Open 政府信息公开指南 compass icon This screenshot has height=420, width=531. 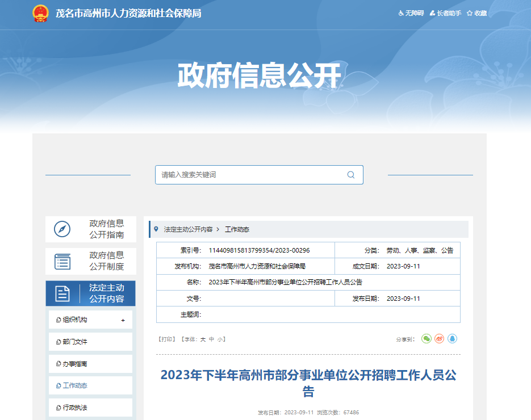(x=62, y=229)
